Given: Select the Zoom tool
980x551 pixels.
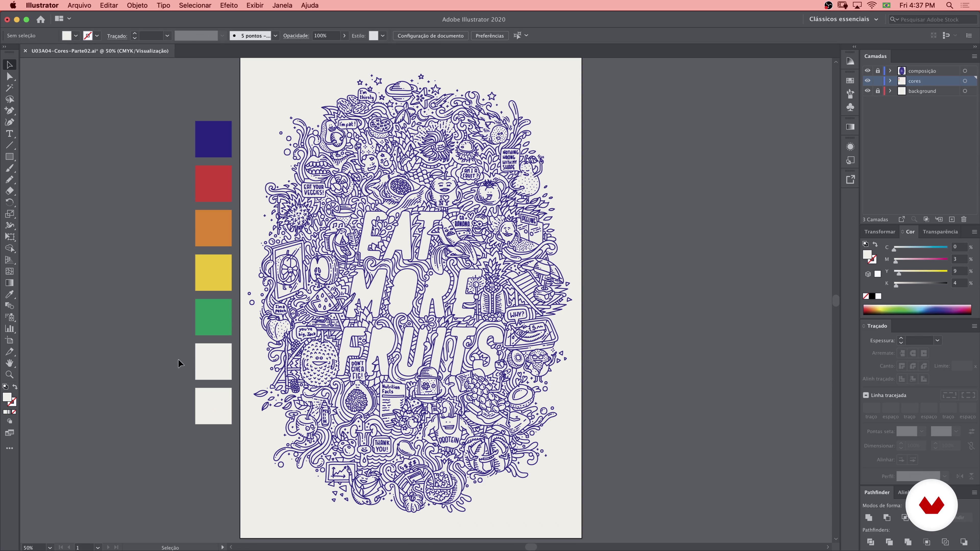Looking at the screenshot, I should tap(9, 374).
